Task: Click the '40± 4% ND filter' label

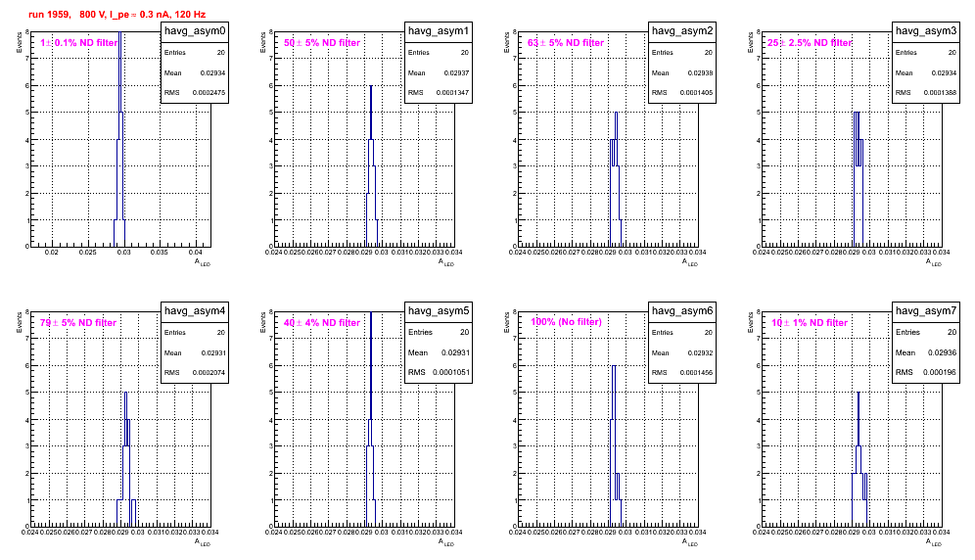Action: point(322,323)
